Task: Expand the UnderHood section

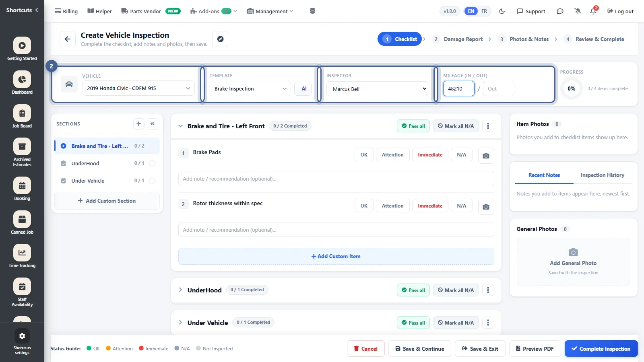Action: [180, 290]
